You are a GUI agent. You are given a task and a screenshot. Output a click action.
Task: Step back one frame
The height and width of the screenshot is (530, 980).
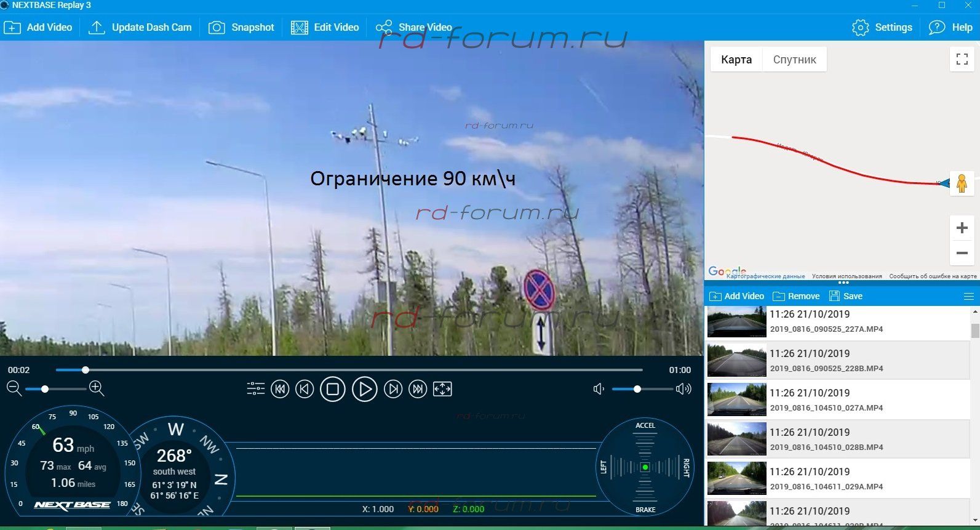(305, 389)
